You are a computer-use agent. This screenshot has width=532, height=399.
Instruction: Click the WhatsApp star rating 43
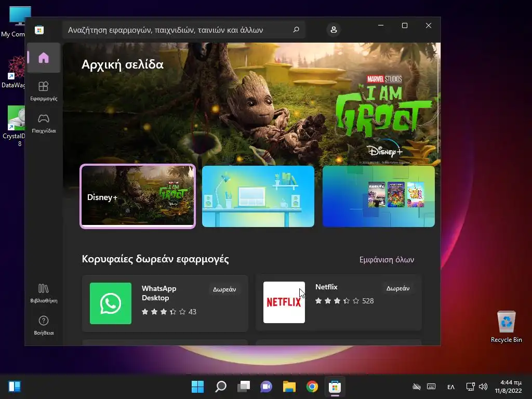click(169, 312)
